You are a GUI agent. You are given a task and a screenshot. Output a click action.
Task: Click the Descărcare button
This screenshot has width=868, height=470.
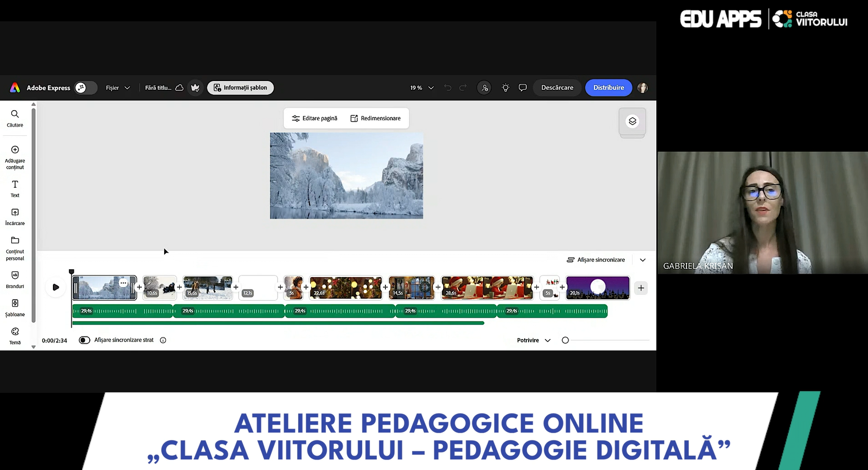557,88
